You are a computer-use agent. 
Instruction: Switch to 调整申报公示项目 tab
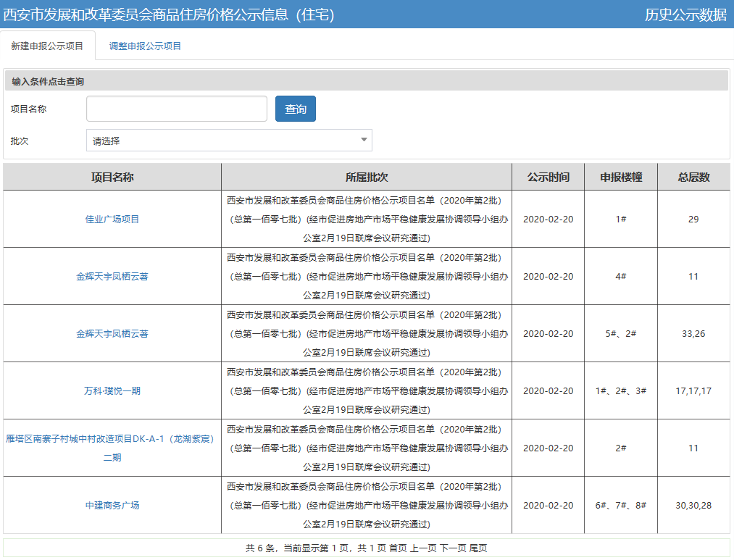click(x=145, y=46)
